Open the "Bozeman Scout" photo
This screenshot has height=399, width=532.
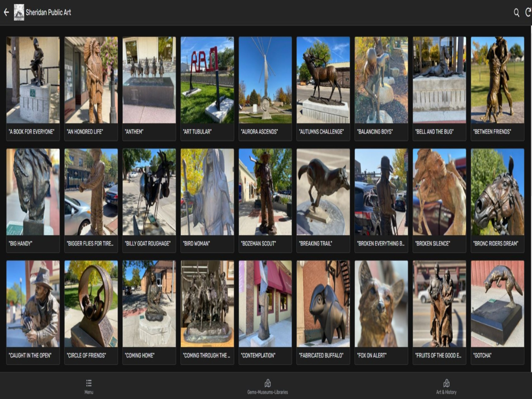(265, 192)
